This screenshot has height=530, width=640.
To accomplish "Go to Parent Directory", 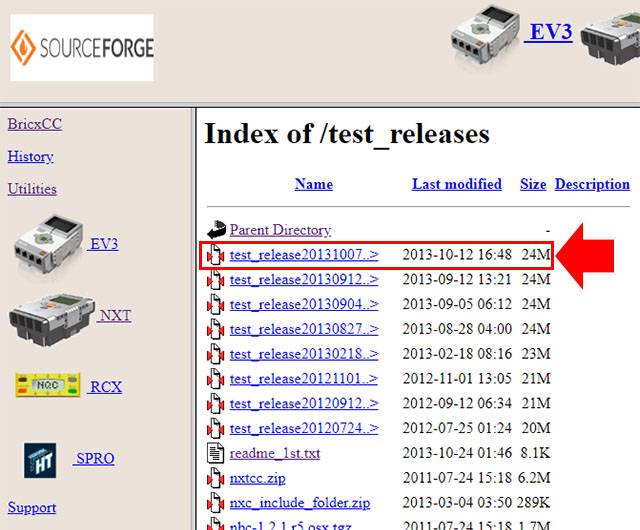I will (280, 230).
